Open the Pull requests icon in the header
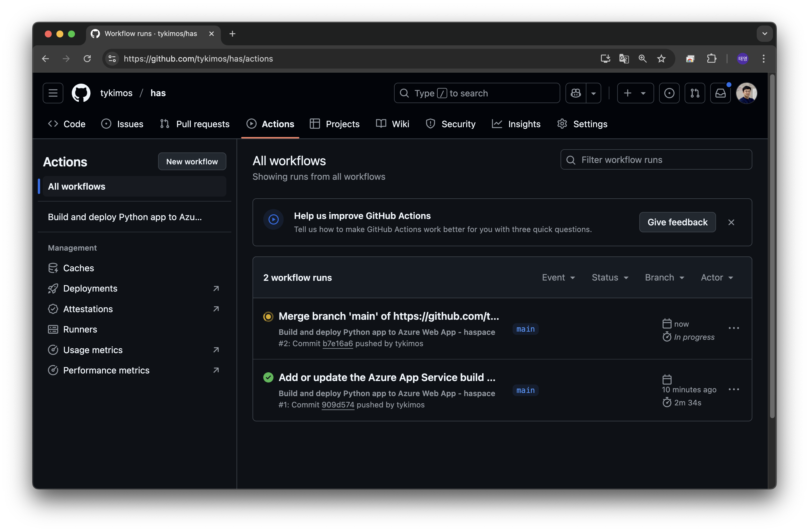809x532 pixels. click(695, 93)
